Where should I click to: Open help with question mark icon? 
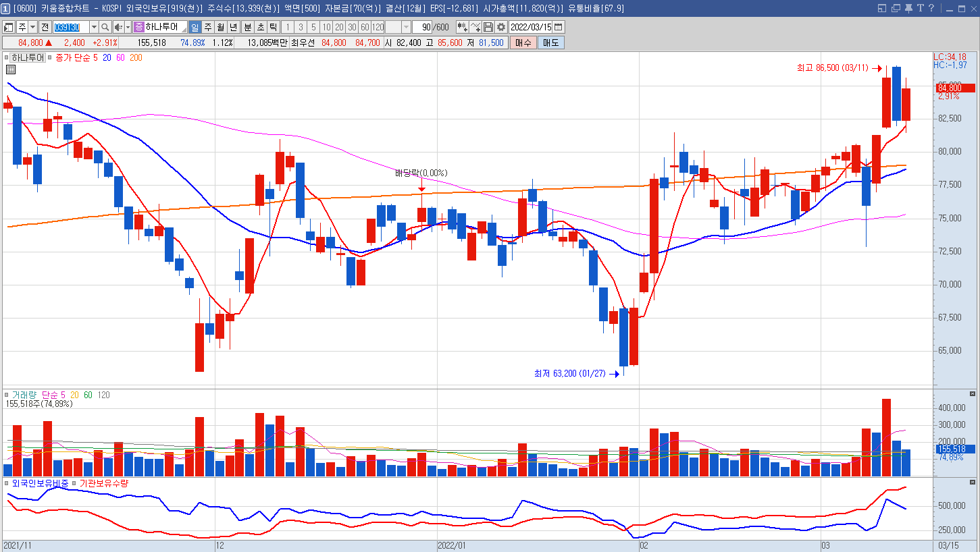point(931,8)
